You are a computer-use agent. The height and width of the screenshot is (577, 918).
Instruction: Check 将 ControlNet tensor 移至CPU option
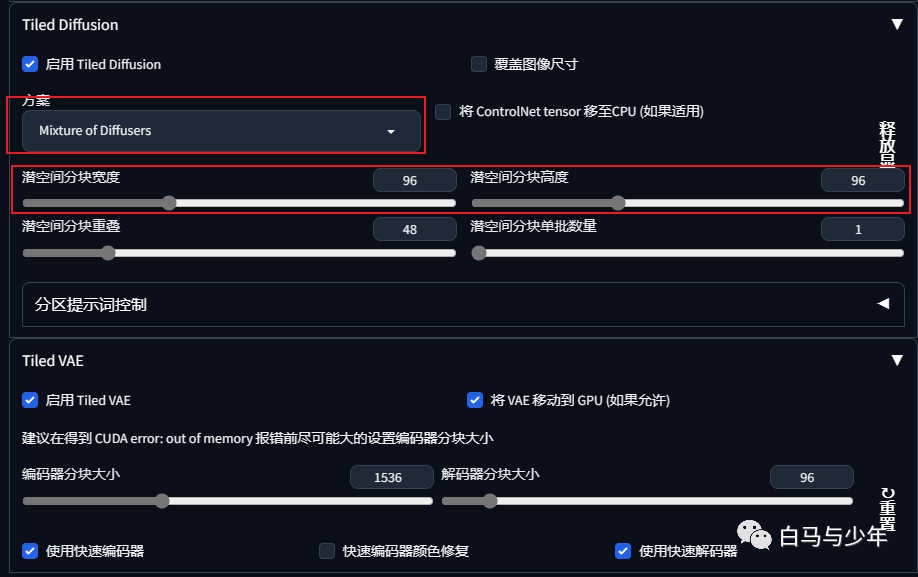443,111
